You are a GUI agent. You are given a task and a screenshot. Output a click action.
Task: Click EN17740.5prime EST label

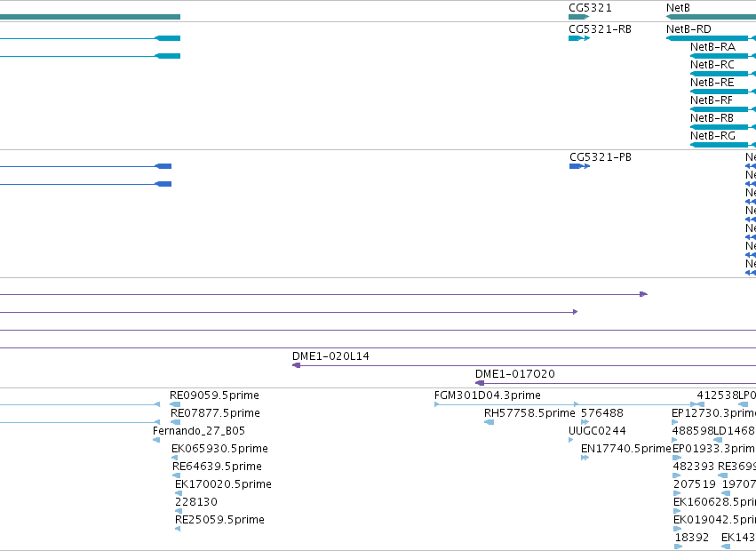[626, 449]
